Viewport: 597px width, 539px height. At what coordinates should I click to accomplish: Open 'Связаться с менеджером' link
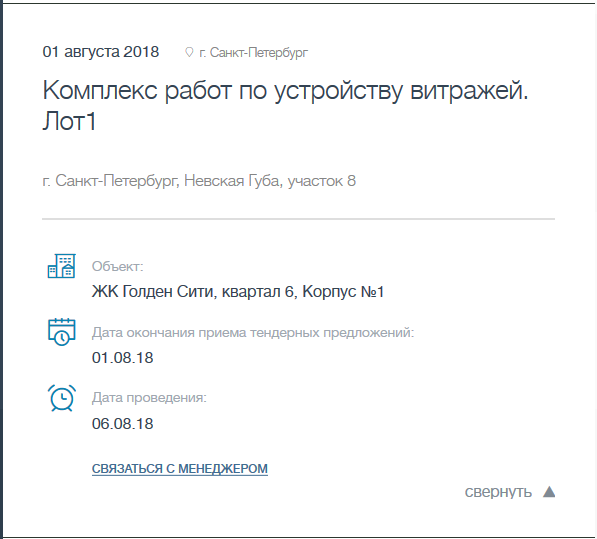point(180,469)
